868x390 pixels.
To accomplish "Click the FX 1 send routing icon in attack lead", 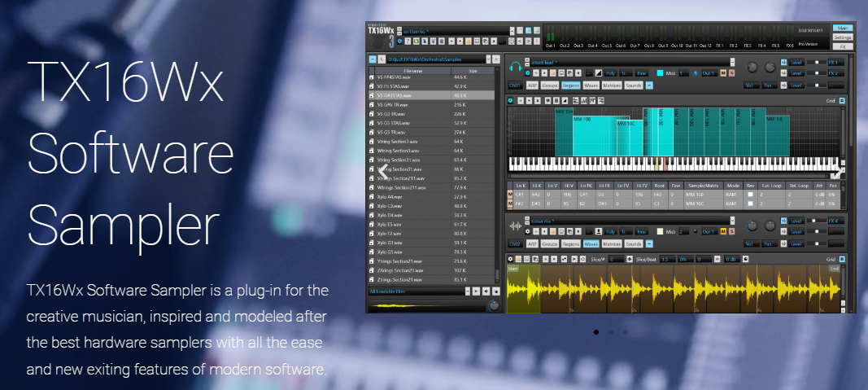I will pyautogui.click(x=783, y=62).
